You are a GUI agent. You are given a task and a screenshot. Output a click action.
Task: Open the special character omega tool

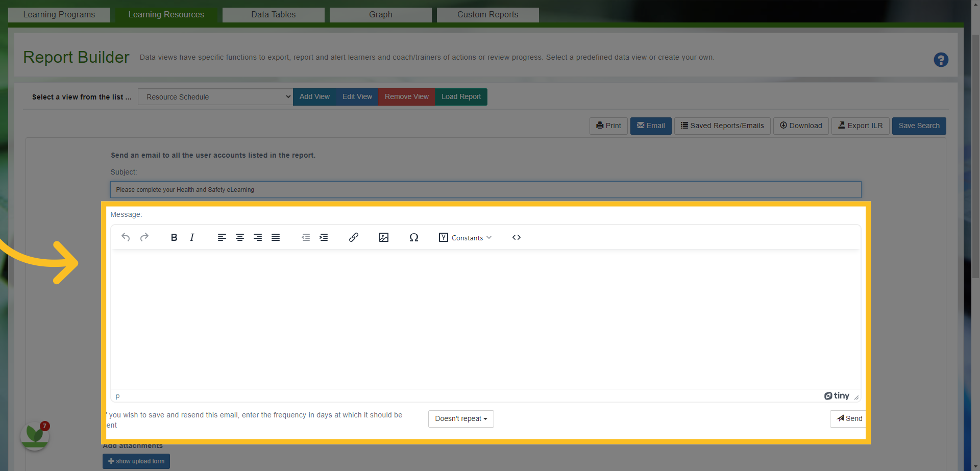click(x=414, y=237)
